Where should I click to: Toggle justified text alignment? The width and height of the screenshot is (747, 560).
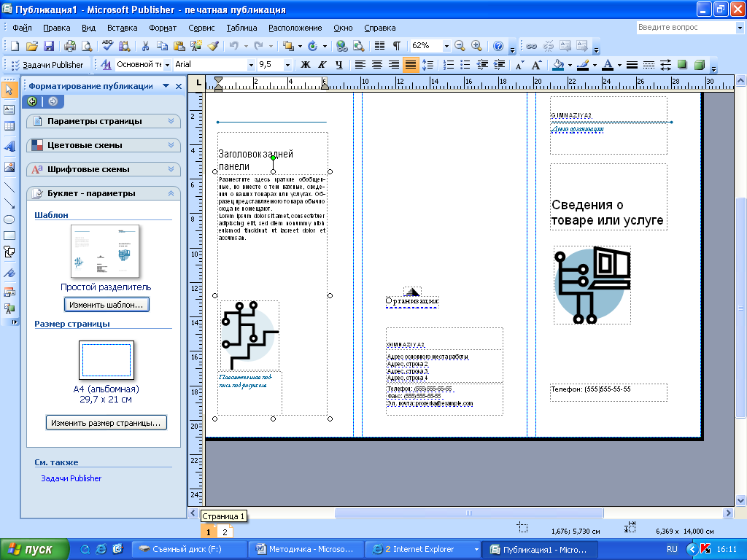[x=410, y=65]
